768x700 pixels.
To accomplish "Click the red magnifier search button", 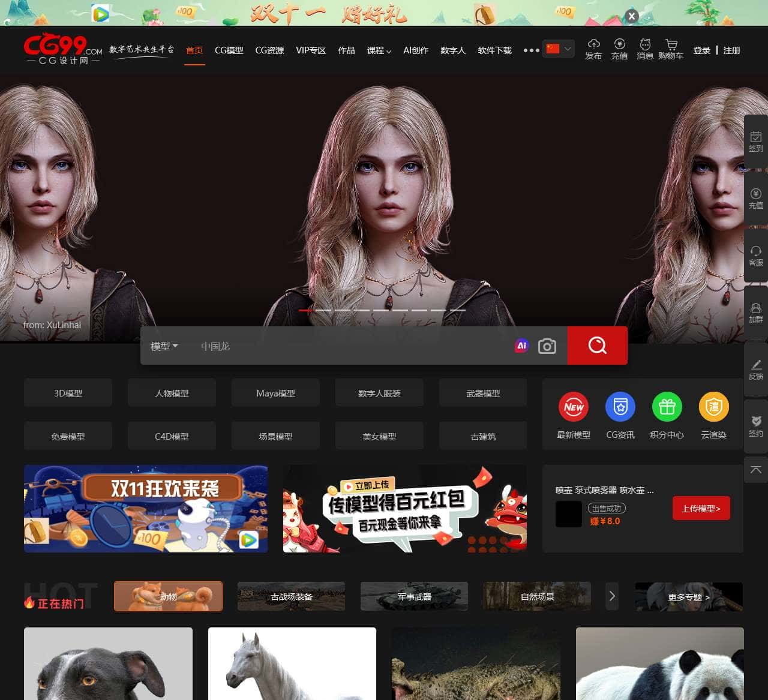I will click(x=598, y=346).
